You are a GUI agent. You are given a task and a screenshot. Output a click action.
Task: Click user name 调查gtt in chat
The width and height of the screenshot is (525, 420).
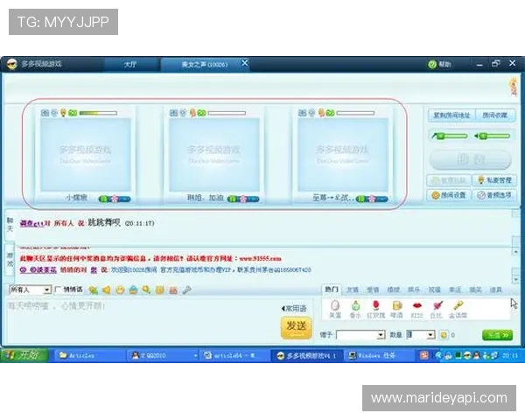[x=31, y=223]
